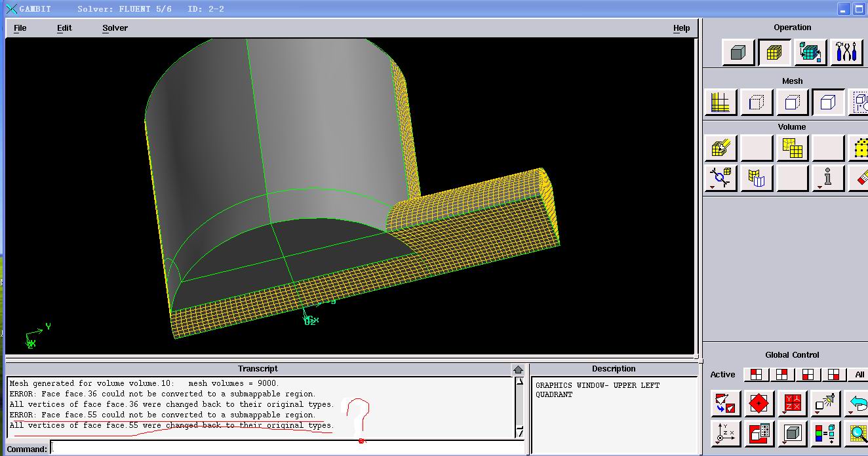
Task: Open the File menu
Action: pos(20,28)
